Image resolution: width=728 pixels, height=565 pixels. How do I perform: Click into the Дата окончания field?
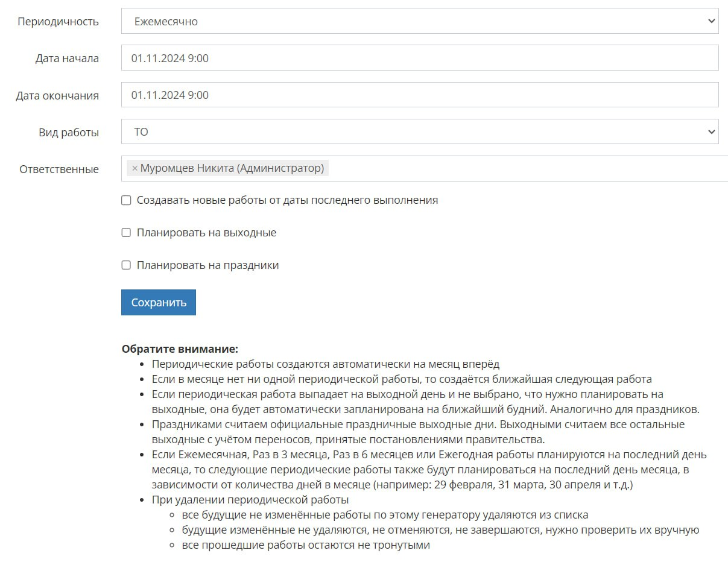(419, 95)
